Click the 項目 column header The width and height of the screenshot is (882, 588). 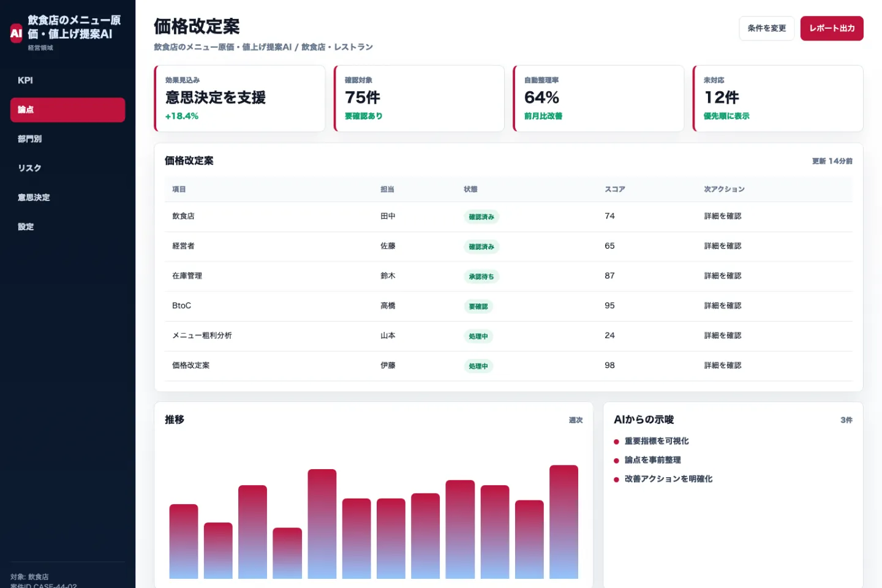[x=179, y=189]
